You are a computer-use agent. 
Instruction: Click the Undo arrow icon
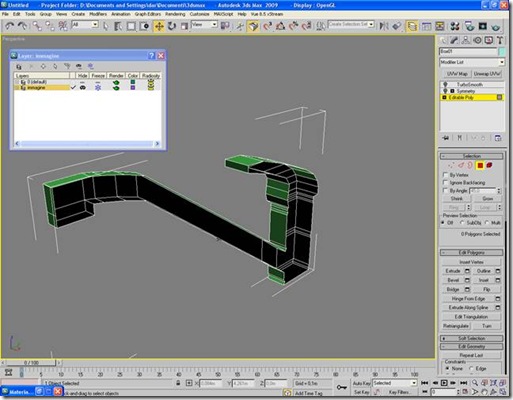pos(9,26)
